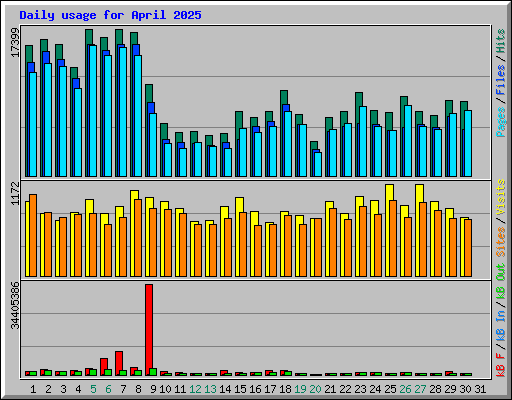Click the x-axis day label 18
This screenshot has width=512, height=400.
point(285,389)
